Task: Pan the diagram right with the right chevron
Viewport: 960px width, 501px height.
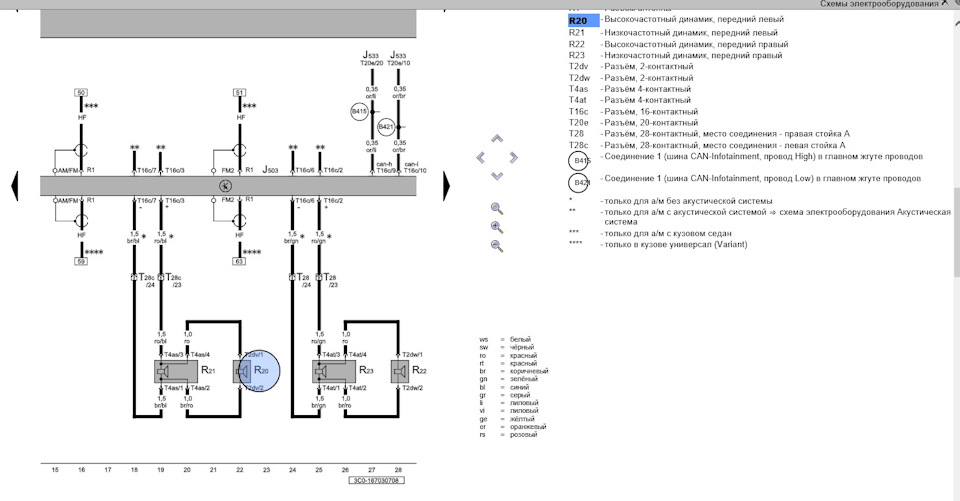Action: tap(514, 157)
